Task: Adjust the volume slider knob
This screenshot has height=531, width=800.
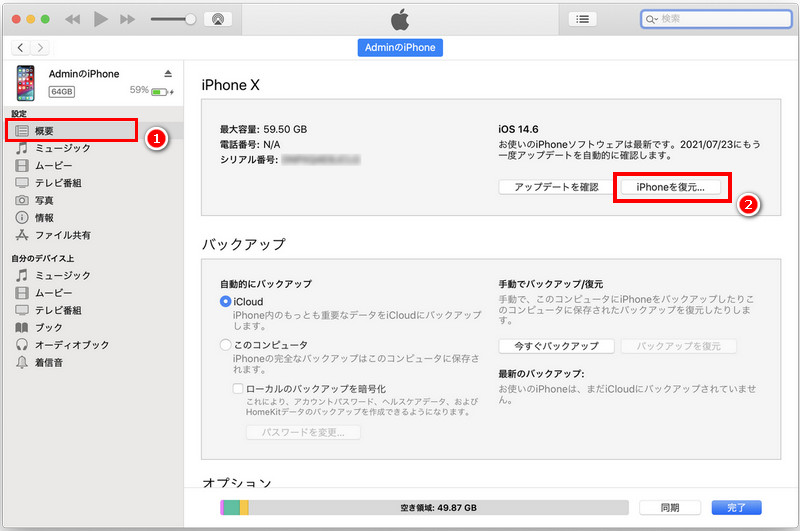Action: tap(190, 19)
